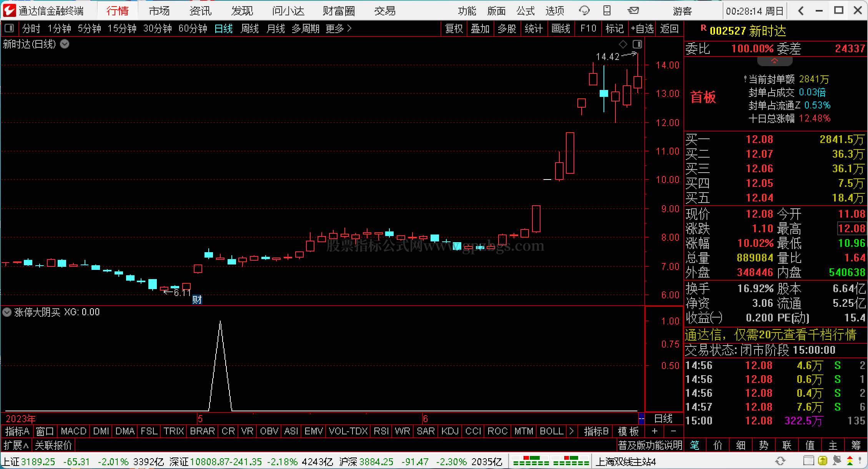Viewport: 868px width, 469px height.
Task: Open the 功能 menu
Action: pos(467,11)
